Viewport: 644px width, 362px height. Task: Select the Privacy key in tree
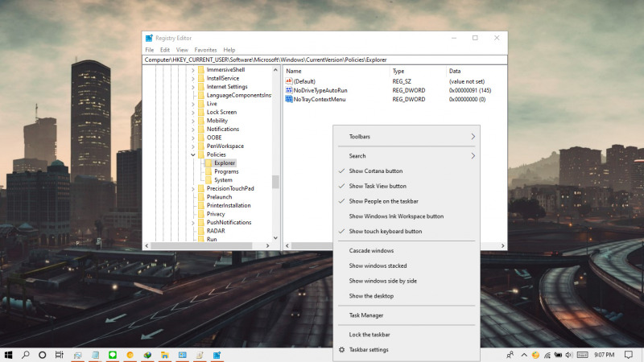click(216, 214)
